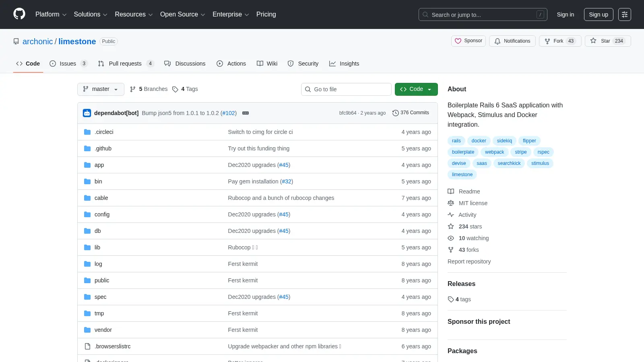Expand commit message ellipsis details

[x=246, y=113]
